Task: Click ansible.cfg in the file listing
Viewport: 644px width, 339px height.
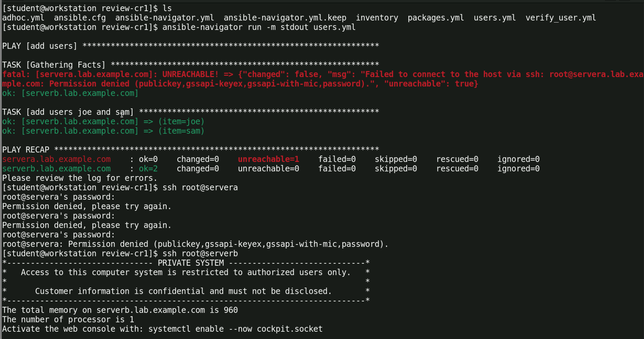Action: pos(80,18)
